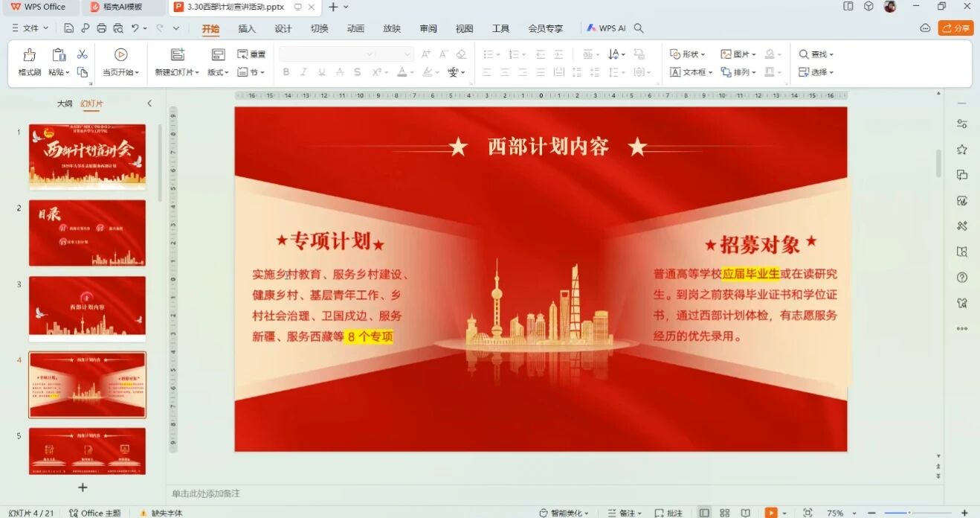Switch to normal view in status bar
The height and width of the screenshot is (518, 980).
[703, 513]
